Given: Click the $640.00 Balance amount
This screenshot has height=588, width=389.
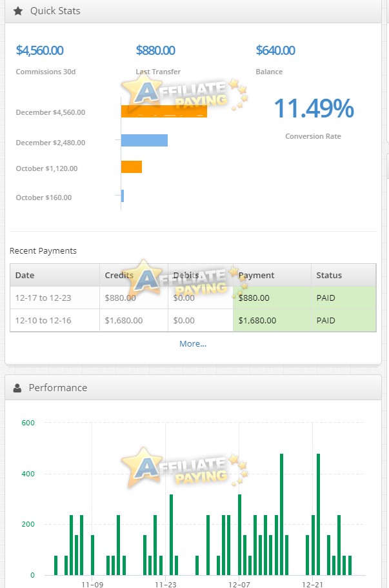Looking at the screenshot, I should [275, 50].
